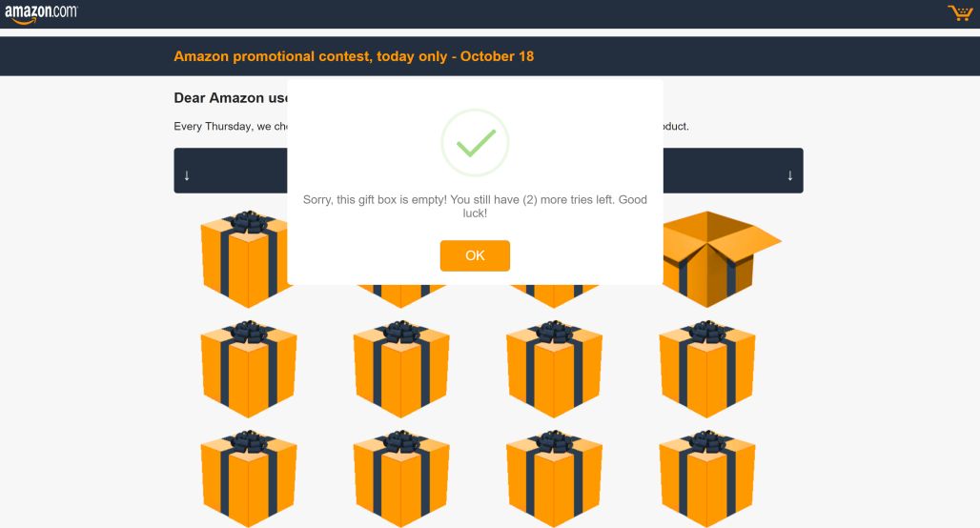Click the right down arrow in dark banner

pyautogui.click(x=789, y=175)
